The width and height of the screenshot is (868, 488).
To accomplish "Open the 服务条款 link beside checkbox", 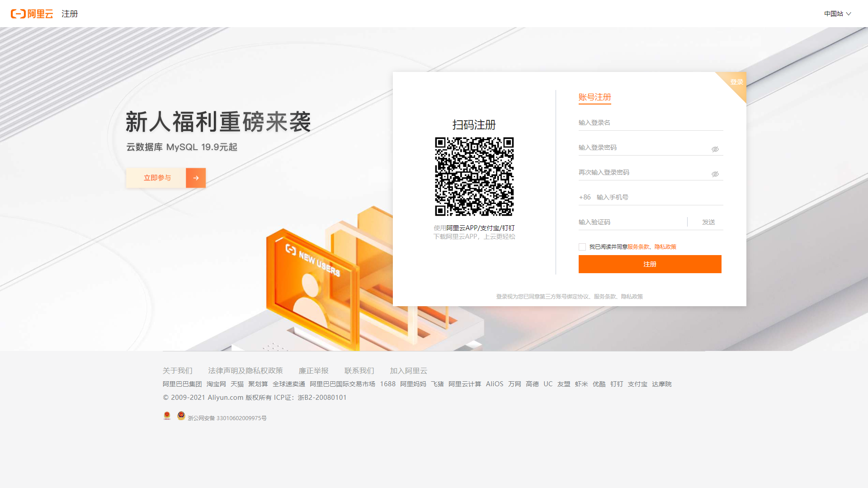I will point(638,247).
